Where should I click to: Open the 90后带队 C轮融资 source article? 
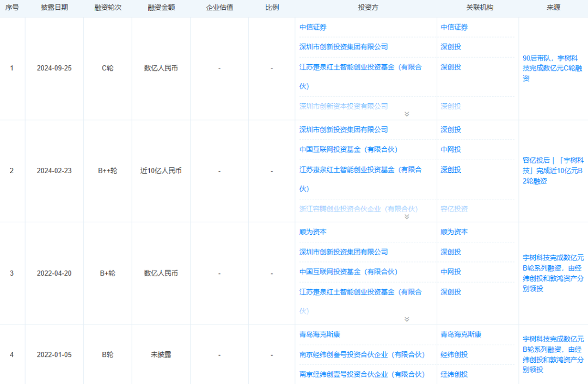click(x=552, y=68)
